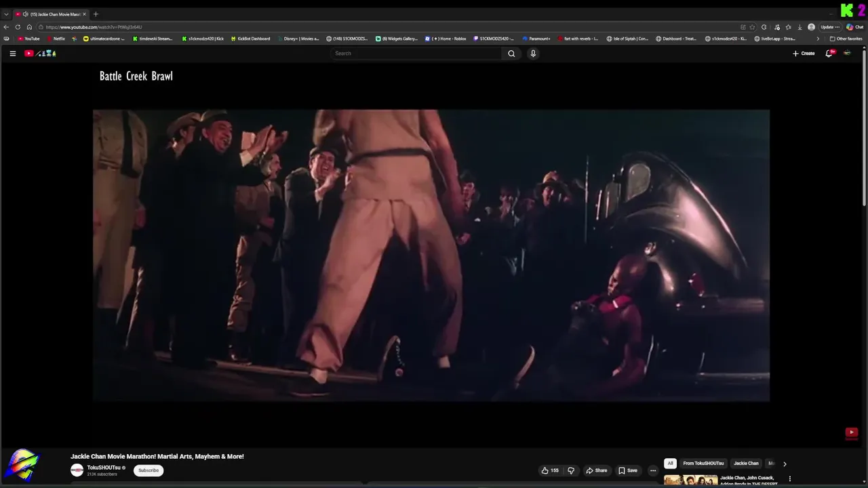The image size is (868, 488).
Task: Select the From TokuSHOUTsu chip
Action: (x=703, y=464)
